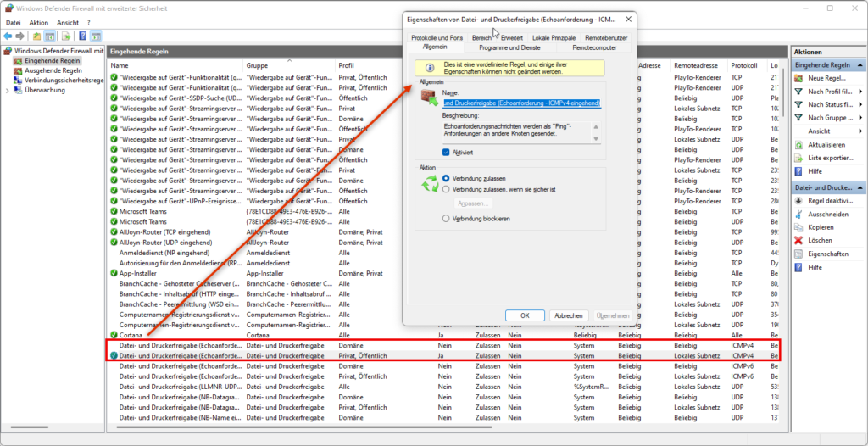Click the firewall brick icon in properties dialog
868x446 pixels.
430,98
